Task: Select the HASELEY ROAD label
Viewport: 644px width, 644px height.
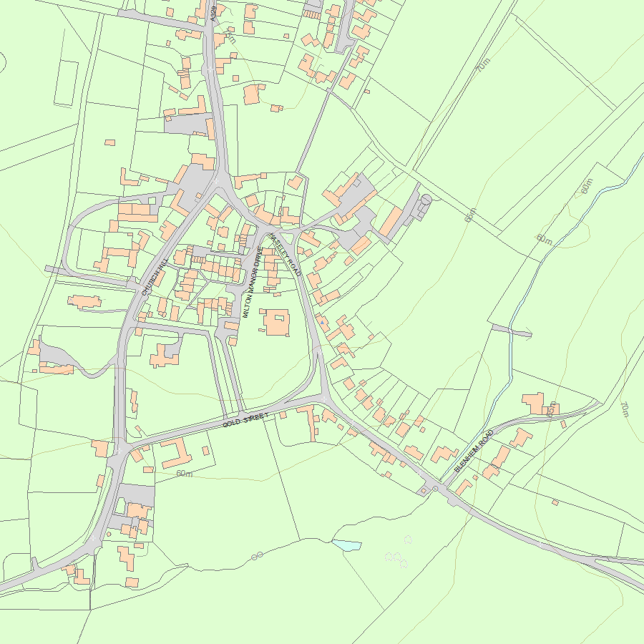Action: [x=285, y=255]
